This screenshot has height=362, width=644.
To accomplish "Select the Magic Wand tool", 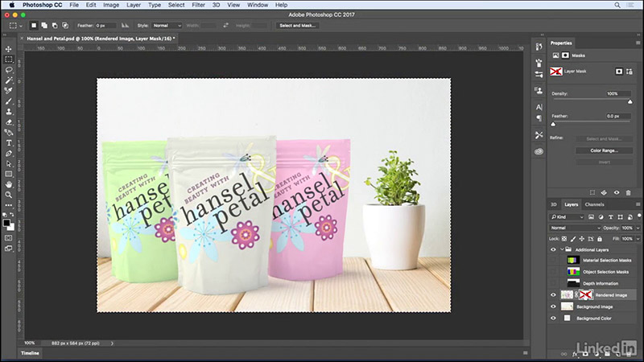I will tap(9, 80).
